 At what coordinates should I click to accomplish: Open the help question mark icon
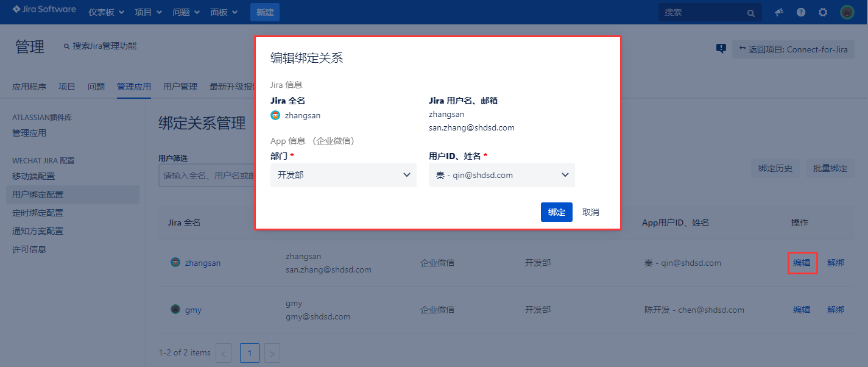click(x=801, y=12)
